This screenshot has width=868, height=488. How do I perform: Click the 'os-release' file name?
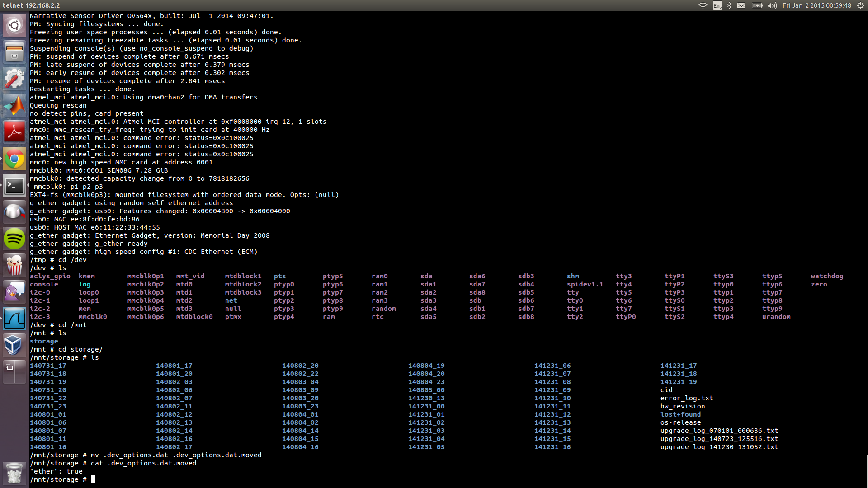point(680,422)
